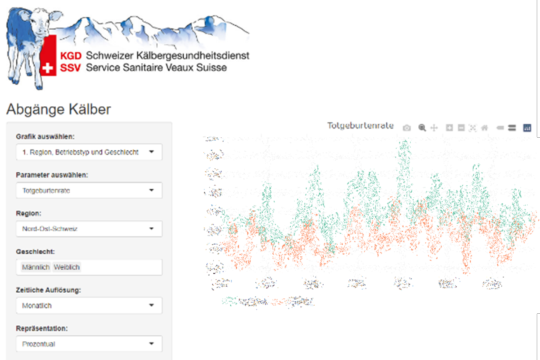Screen dimensions: 540x360
Task: Expand the Parameter auswählen Totgeburtenrate dropdown
Action: (x=89, y=190)
